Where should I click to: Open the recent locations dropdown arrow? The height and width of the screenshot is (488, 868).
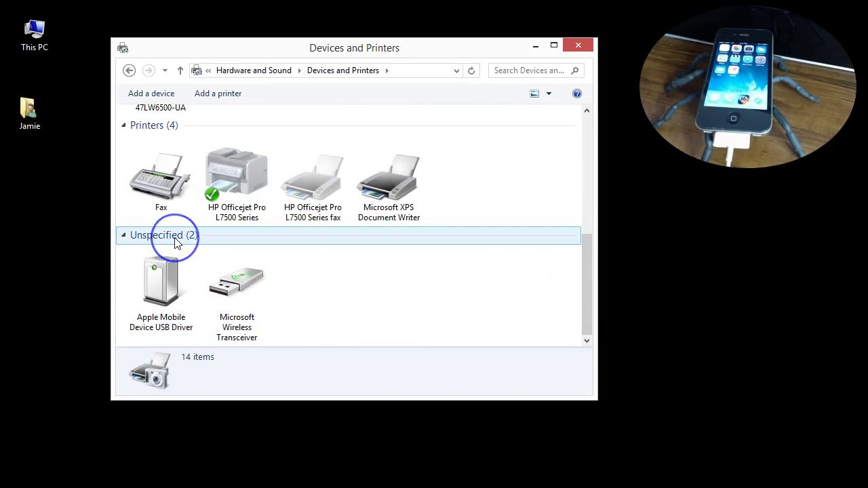click(x=165, y=70)
